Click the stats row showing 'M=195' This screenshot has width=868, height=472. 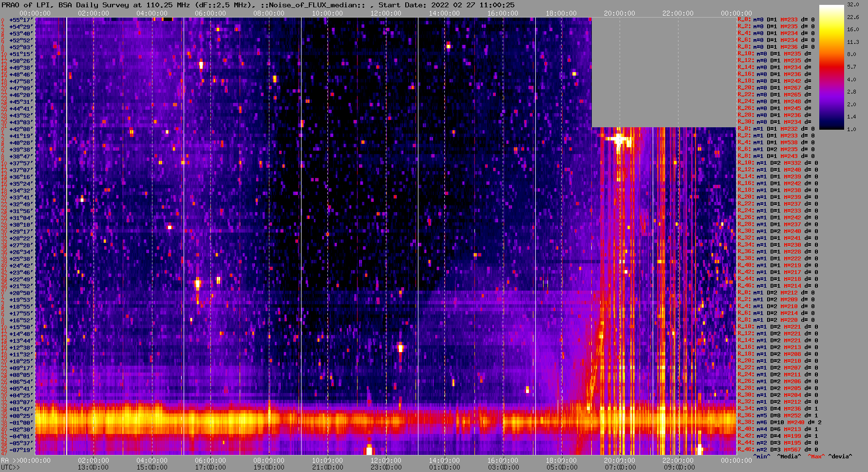pyautogui.click(x=777, y=443)
